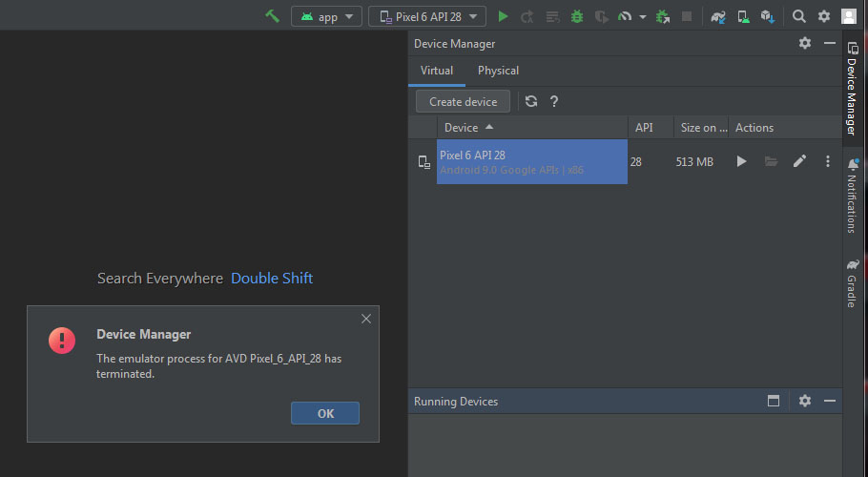Toggle the Notifications side panel

tap(852, 196)
